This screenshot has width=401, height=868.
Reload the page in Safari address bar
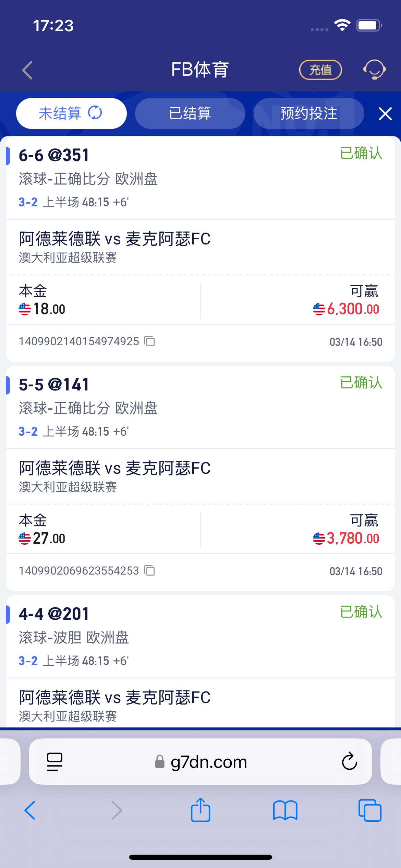pos(349,761)
